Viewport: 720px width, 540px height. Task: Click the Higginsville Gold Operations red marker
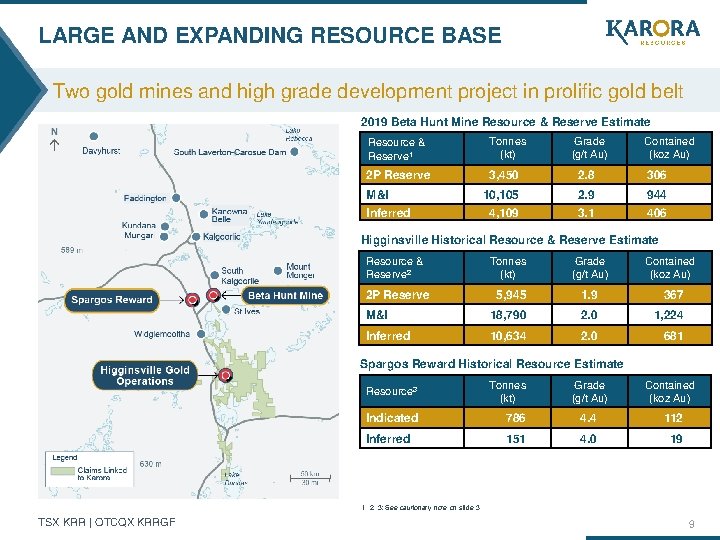(x=225, y=376)
